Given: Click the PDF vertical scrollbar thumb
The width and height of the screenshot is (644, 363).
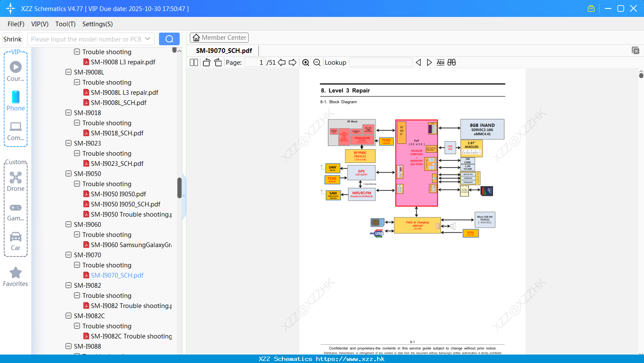Looking at the screenshot, I should pyautogui.click(x=641, y=75).
